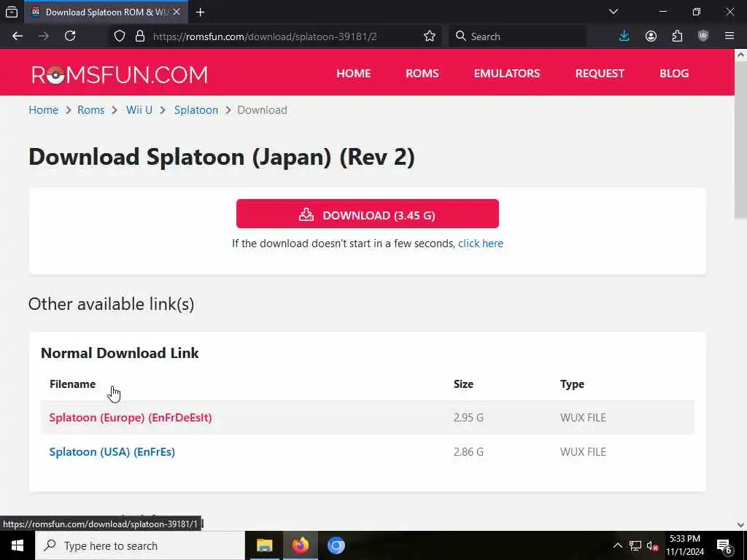Click the scrollbar up arrow
The width and height of the screenshot is (747, 560).
point(740,55)
